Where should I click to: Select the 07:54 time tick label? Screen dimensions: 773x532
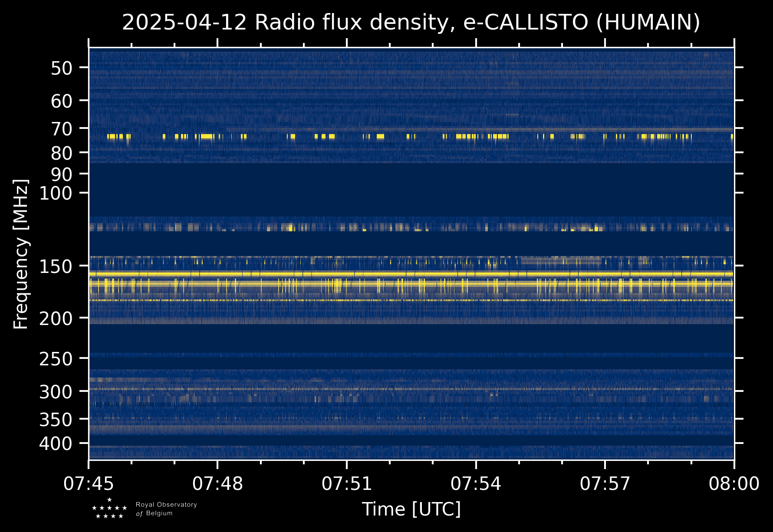coord(476,483)
